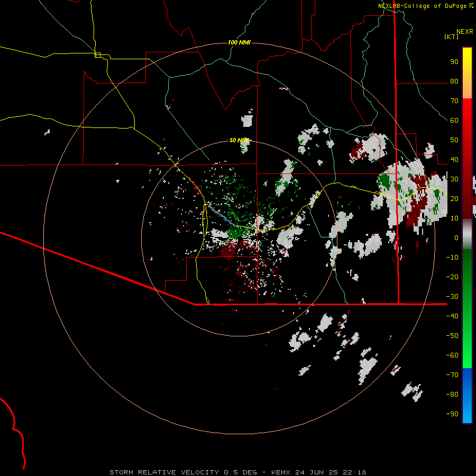Click the "-40" value on velocity scale

tap(452, 316)
